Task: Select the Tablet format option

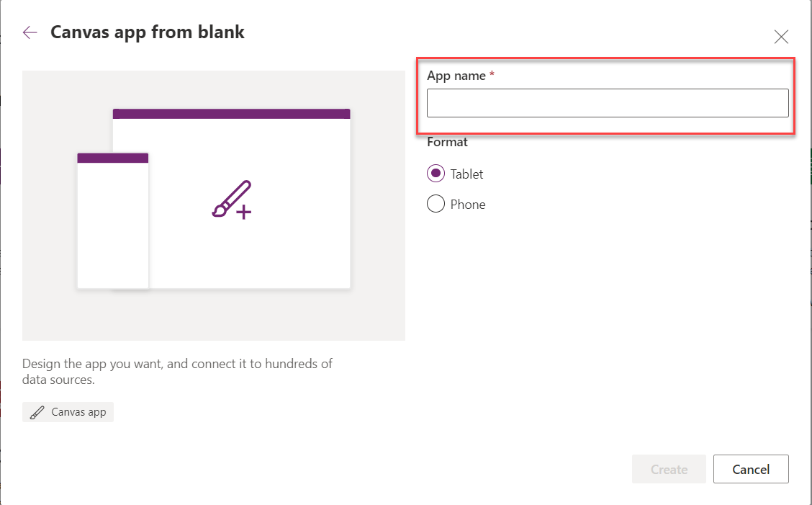Action: 436,174
